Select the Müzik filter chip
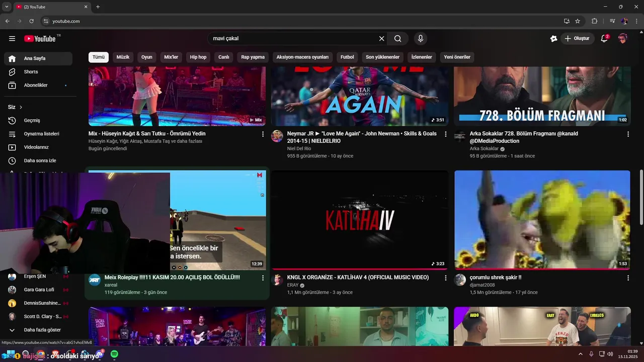 123,57
